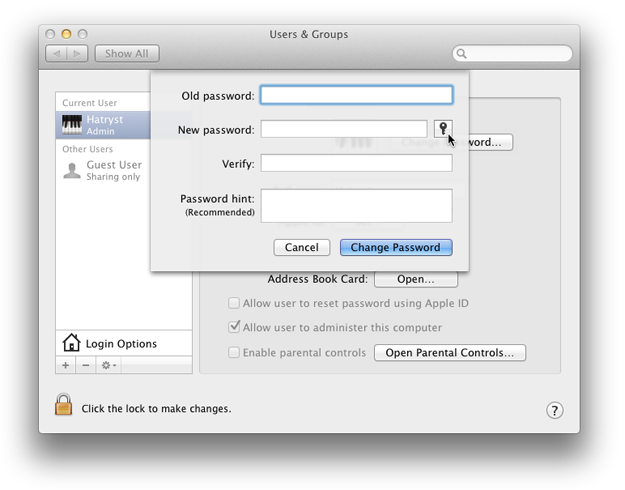The image size is (625, 490).
Task: Click the Change Password button
Action: (x=396, y=247)
